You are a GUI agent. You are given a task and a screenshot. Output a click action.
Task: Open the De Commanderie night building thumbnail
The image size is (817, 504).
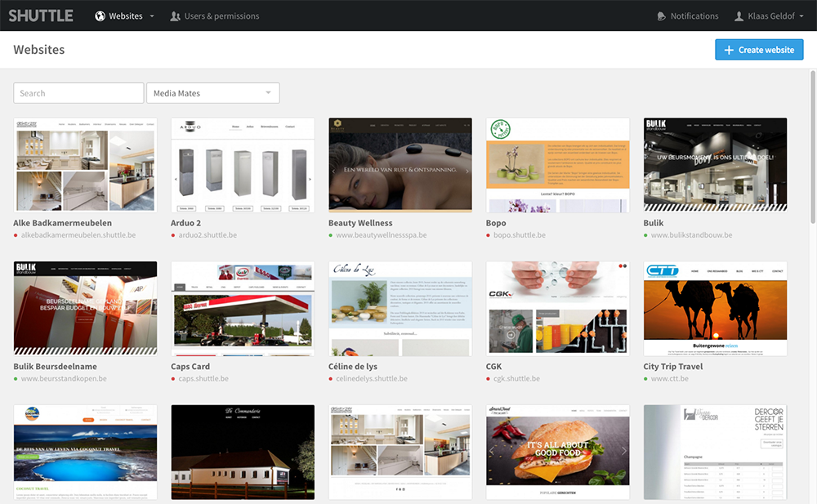[243, 453]
